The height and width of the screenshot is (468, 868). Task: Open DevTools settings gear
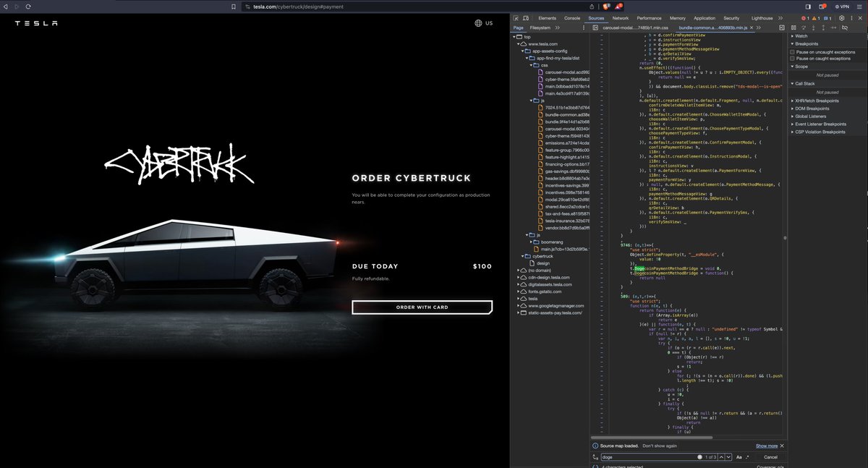click(841, 17)
